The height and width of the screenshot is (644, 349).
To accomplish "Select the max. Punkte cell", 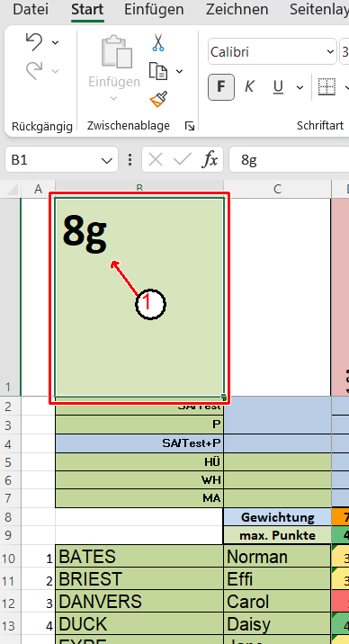I will [278, 535].
